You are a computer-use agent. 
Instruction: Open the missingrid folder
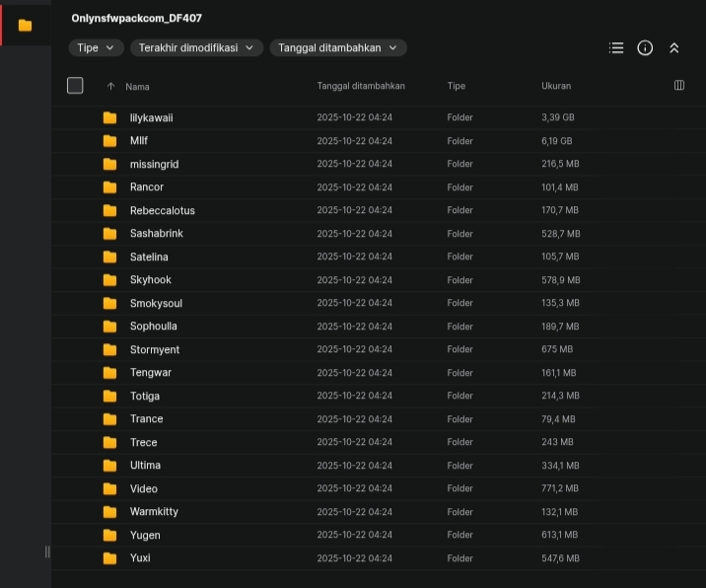(154, 164)
